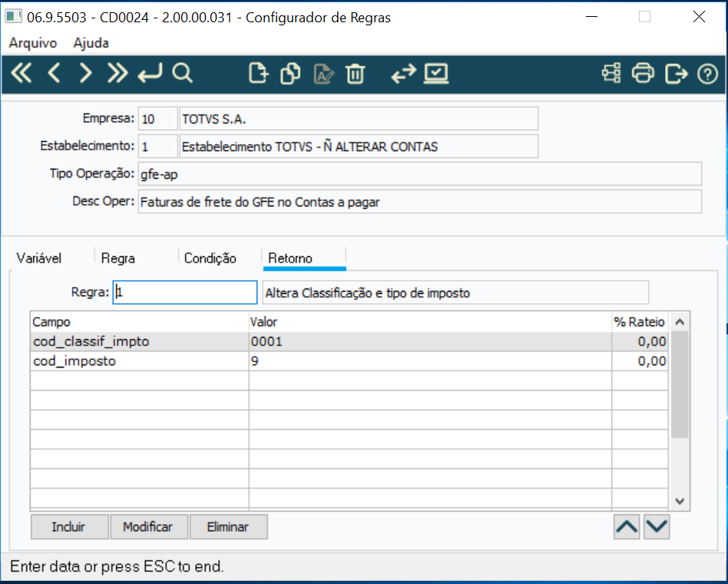Create new record document icon

click(x=258, y=74)
